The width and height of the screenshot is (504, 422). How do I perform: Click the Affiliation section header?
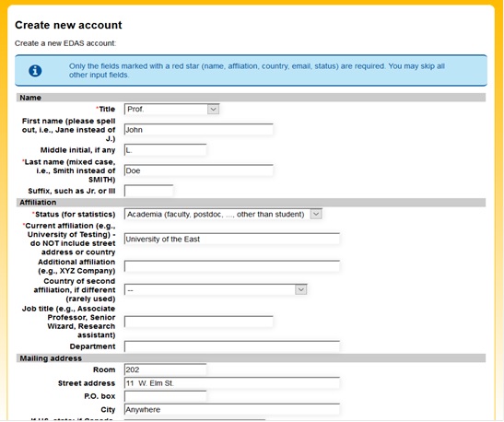click(251, 203)
